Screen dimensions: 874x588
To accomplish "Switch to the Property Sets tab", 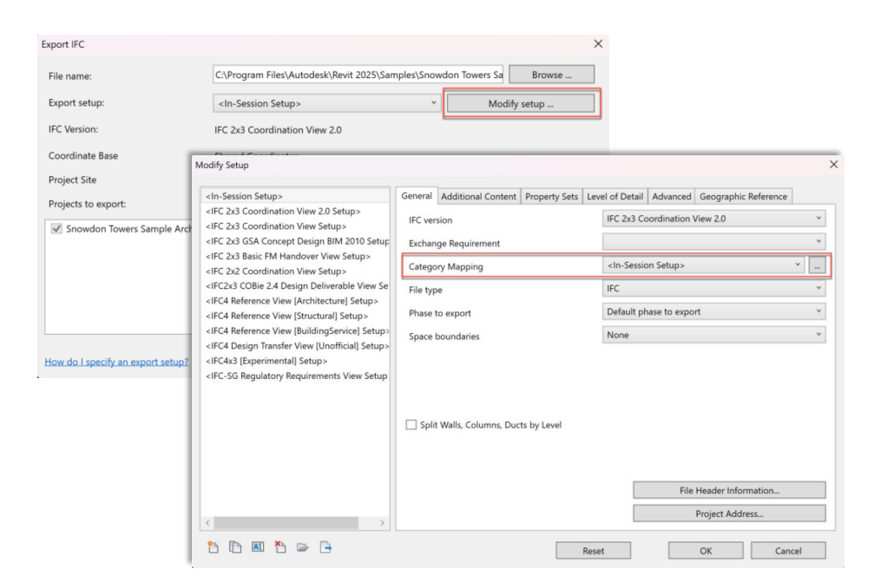I will (551, 197).
